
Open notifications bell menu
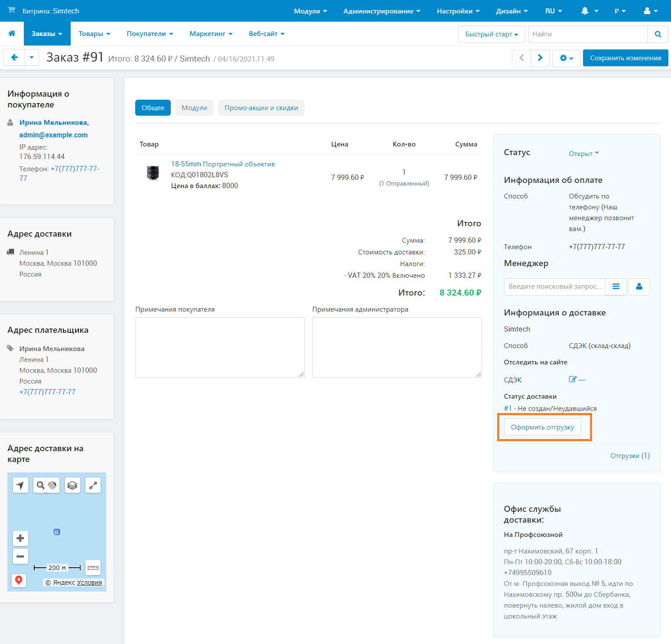tap(589, 11)
